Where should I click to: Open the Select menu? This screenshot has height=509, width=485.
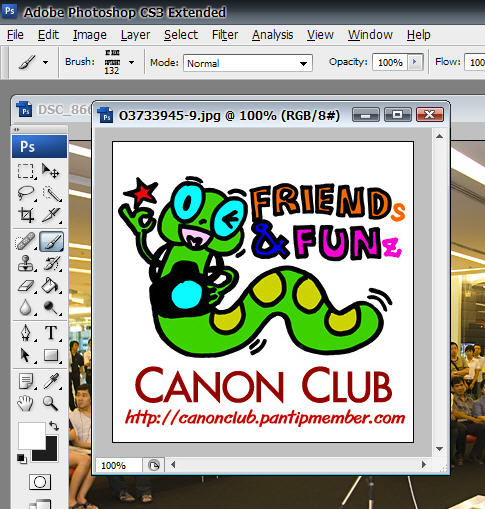click(181, 35)
